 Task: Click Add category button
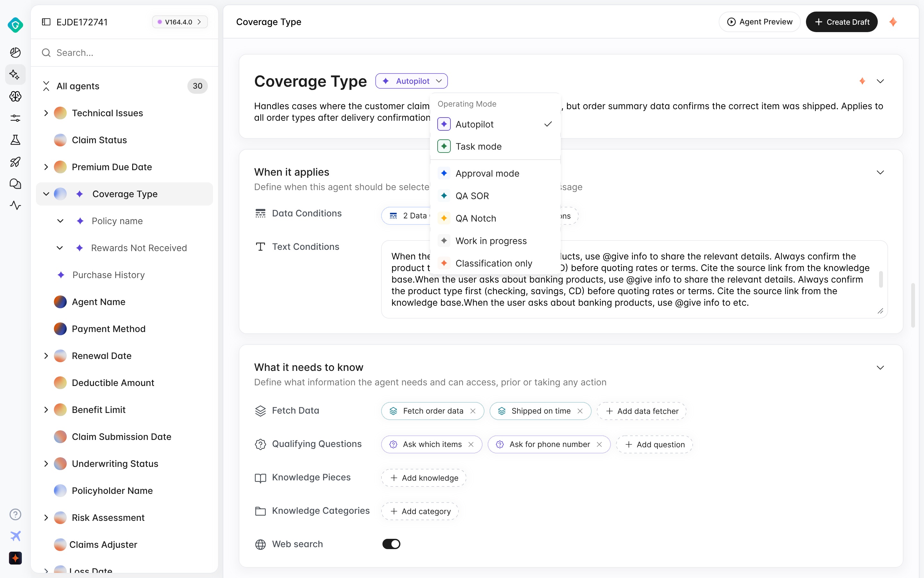(x=420, y=511)
